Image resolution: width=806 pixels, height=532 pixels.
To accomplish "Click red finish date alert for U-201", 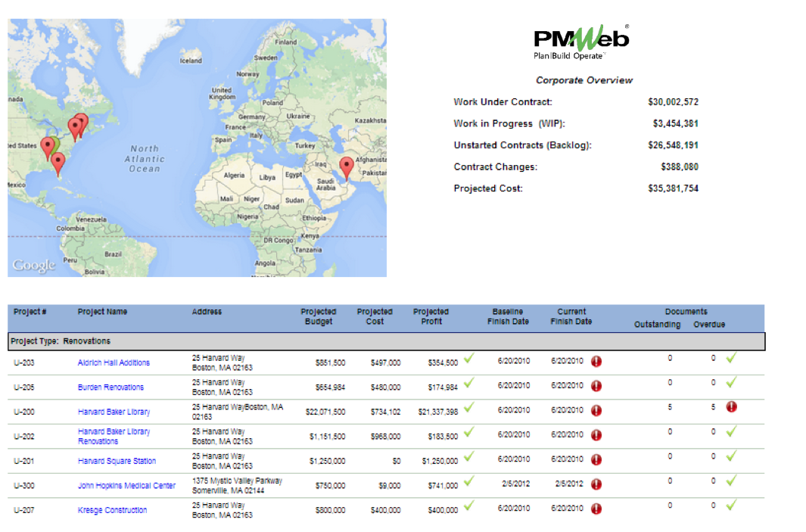I will point(596,459).
